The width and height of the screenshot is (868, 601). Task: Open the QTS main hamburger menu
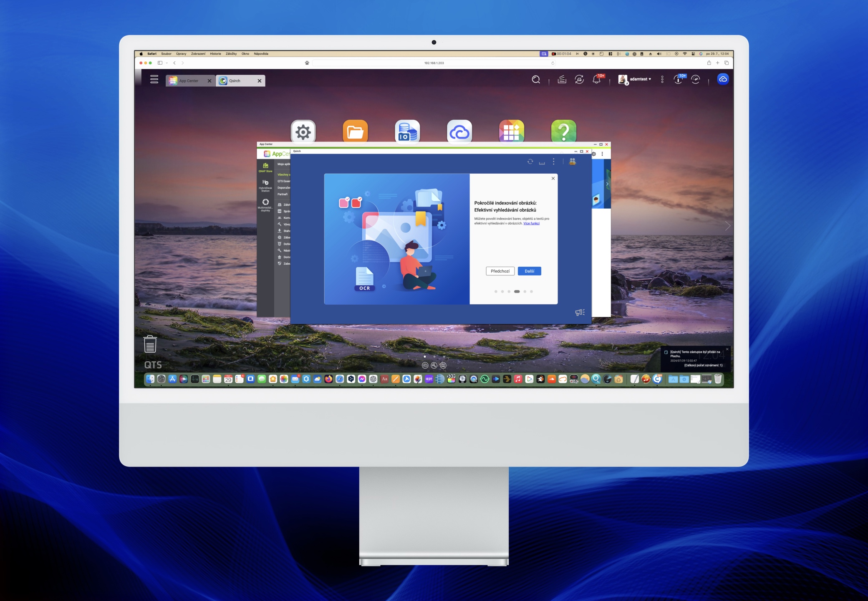pos(154,79)
